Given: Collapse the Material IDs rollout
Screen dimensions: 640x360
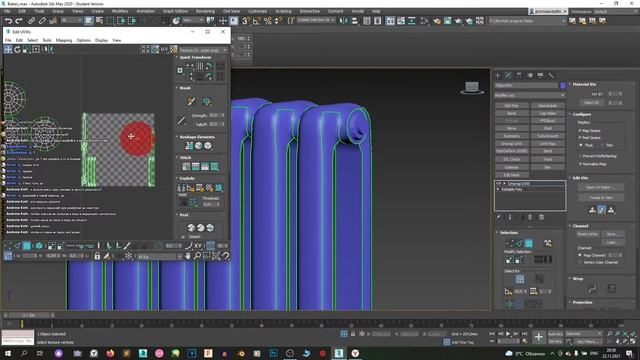Looking at the screenshot, I should 584,84.
